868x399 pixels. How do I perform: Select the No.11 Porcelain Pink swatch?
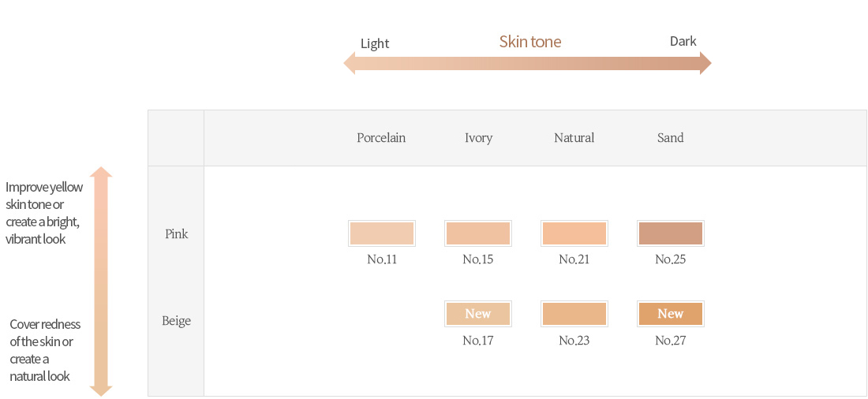coord(381,233)
